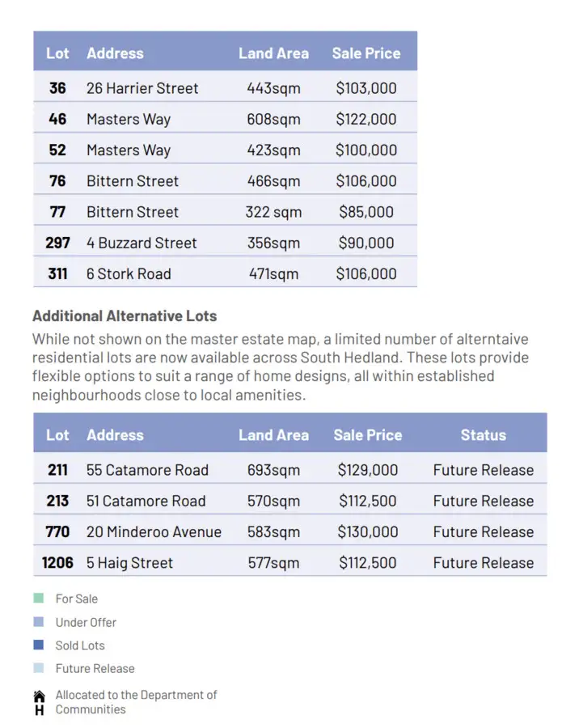Click the Sale Price header in first table
Viewport: 583px width, 728px height.
click(365, 53)
